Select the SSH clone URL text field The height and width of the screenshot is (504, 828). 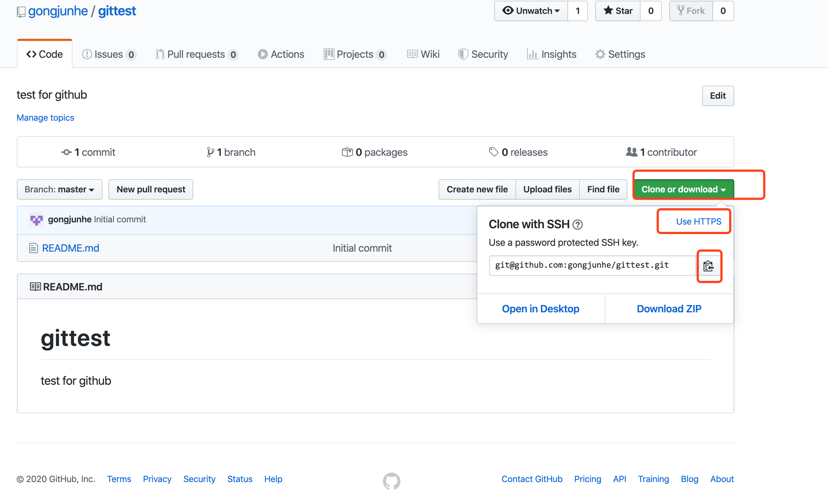tap(592, 265)
